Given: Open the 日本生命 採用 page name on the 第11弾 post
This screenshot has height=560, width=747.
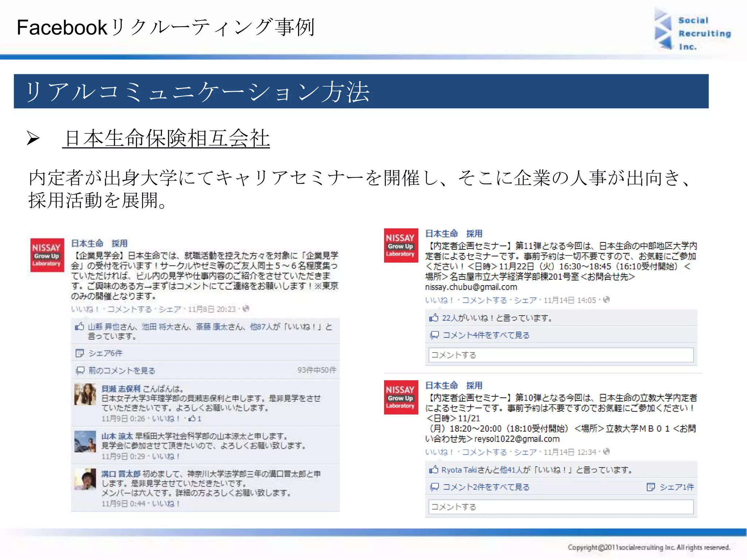Looking at the screenshot, I should pyautogui.click(x=454, y=233).
